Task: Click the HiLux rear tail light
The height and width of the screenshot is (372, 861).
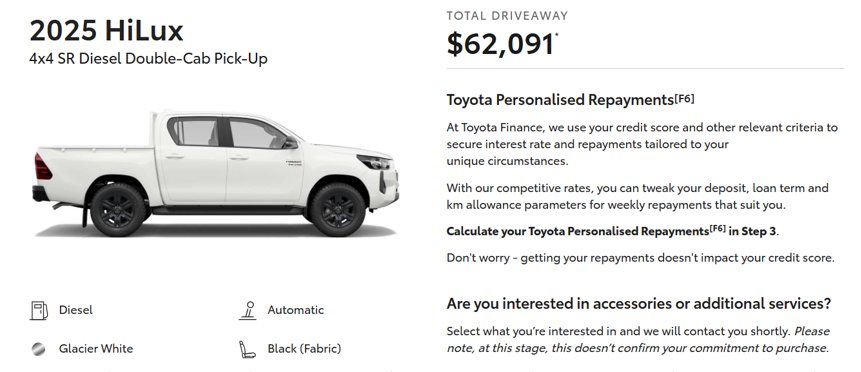Action: [43, 166]
